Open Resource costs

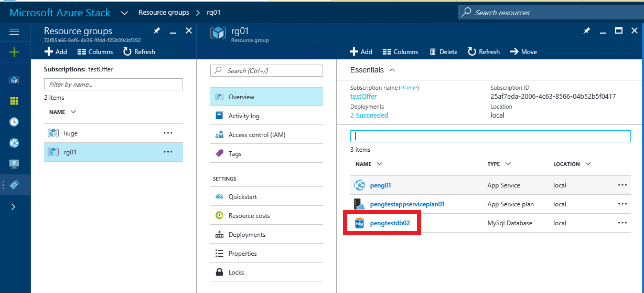(x=266, y=216)
